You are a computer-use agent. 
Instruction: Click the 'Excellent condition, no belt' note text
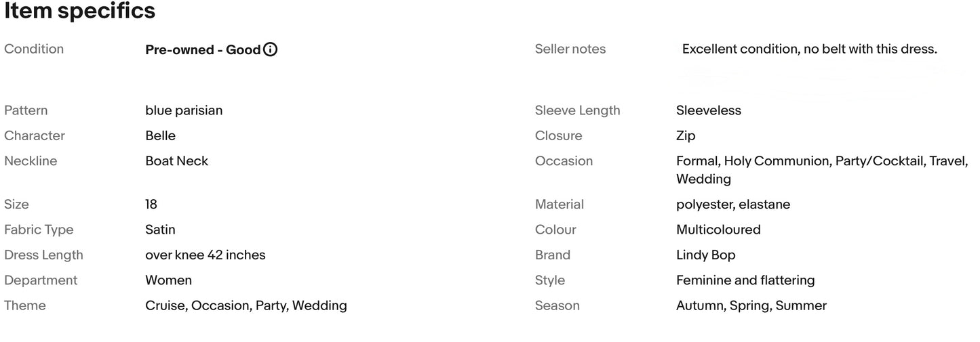click(809, 49)
